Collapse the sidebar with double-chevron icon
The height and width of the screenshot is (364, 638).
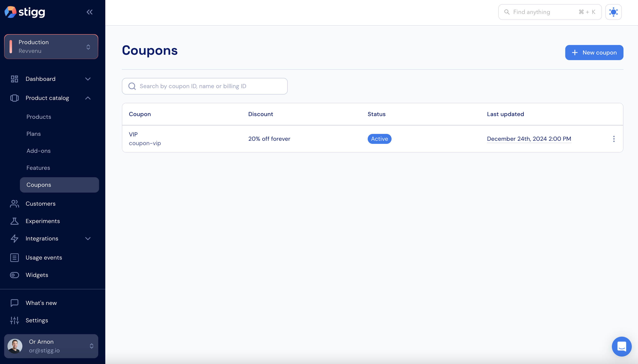pos(90,12)
